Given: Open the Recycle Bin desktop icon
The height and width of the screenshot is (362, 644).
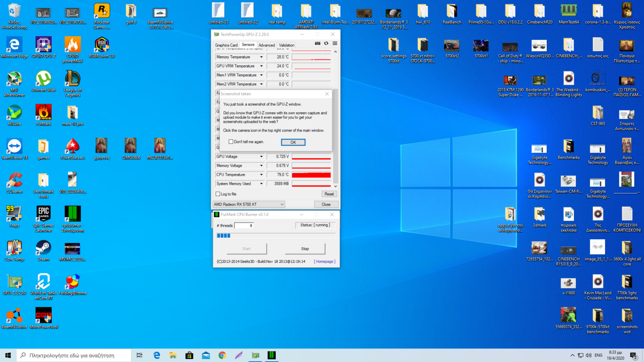Looking at the screenshot, I should pos(14,16).
